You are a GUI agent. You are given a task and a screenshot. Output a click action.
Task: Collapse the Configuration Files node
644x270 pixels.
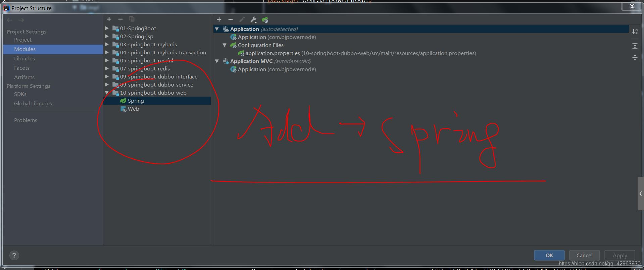[x=225, y=45]
